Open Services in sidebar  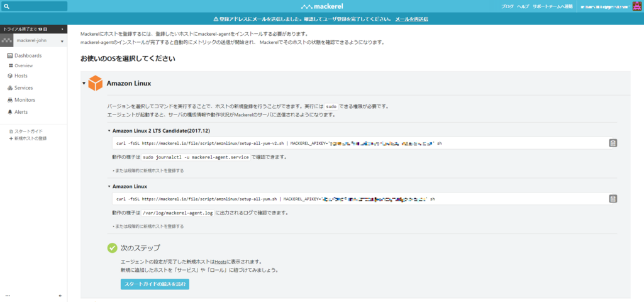pyautogui.click(x=23, y=88)
